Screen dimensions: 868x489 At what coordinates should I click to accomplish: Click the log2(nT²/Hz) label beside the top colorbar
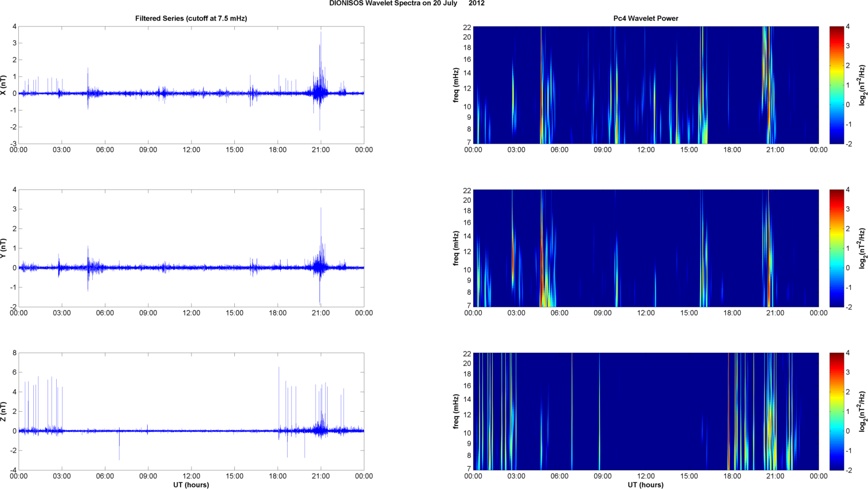[862, 85]
